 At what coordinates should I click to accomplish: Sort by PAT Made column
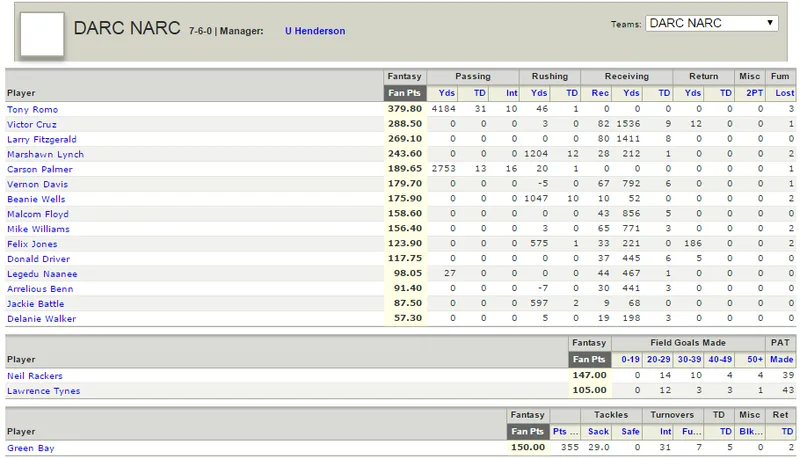782,359
